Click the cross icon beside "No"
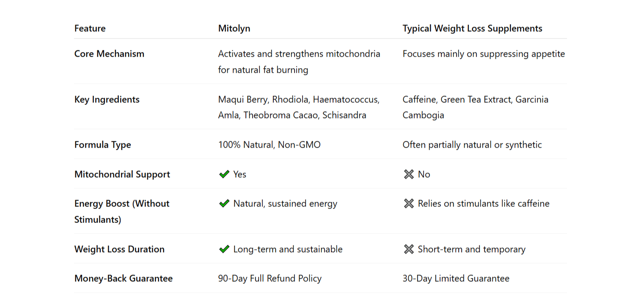644x308 pixels. (x=408, y=174)
